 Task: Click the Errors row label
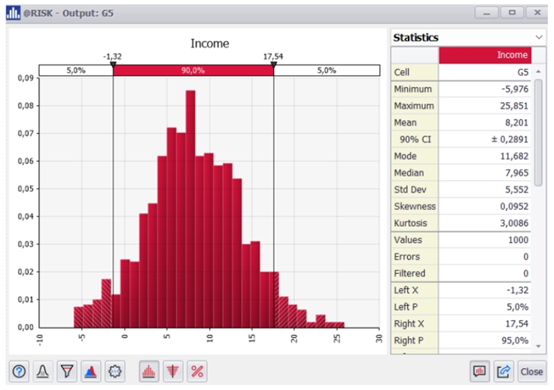tap(407, 257)
